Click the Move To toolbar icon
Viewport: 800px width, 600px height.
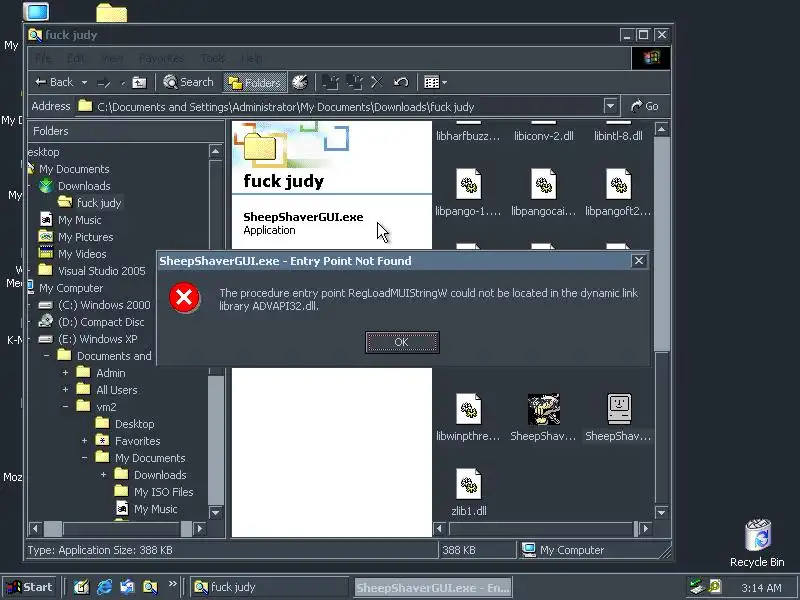[330, 82]
